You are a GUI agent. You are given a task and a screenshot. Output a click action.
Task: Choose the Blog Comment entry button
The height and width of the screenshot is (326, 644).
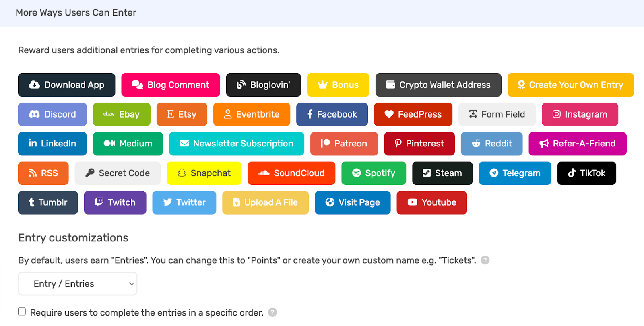(x=171, y=85)
